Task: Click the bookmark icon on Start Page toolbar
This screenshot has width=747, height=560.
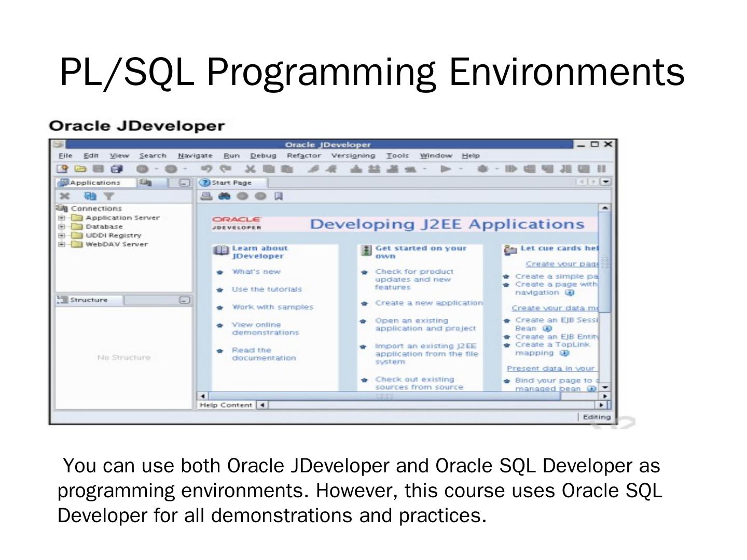Action: click(x=279, y=196)
